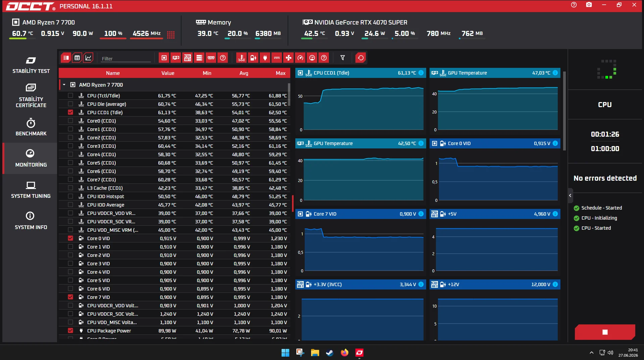This screenshot has width=644, height=360.
Task: Open help from title bar question mark
Action: click(574, 5)
